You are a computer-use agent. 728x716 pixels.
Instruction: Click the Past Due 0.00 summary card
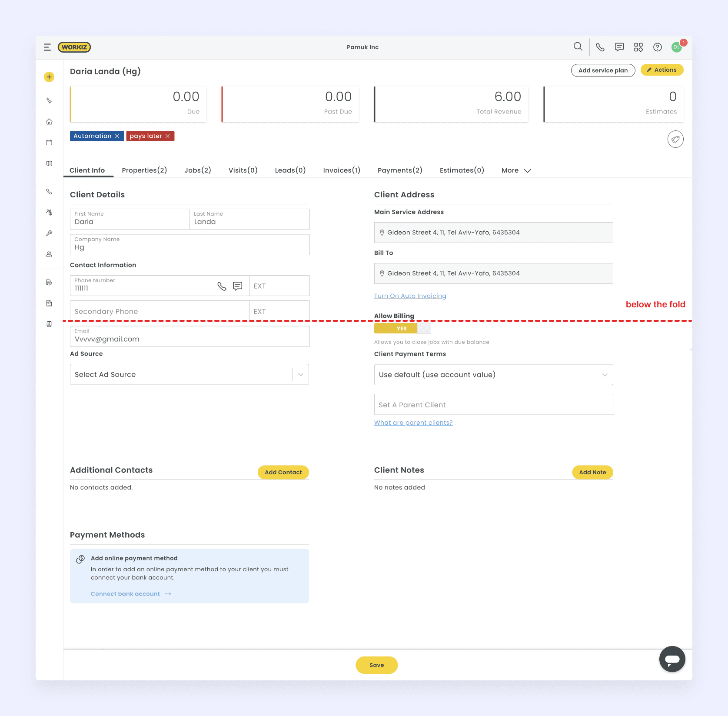290,104
